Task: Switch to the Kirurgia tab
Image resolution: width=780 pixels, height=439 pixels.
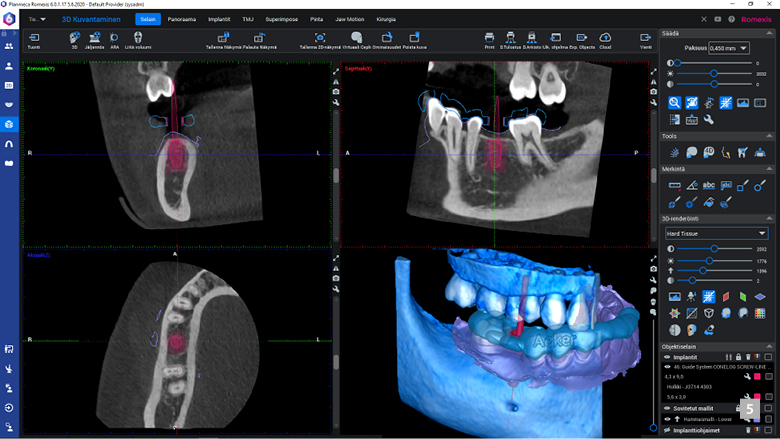Action: pyautogui.click(x=386, y=19)
